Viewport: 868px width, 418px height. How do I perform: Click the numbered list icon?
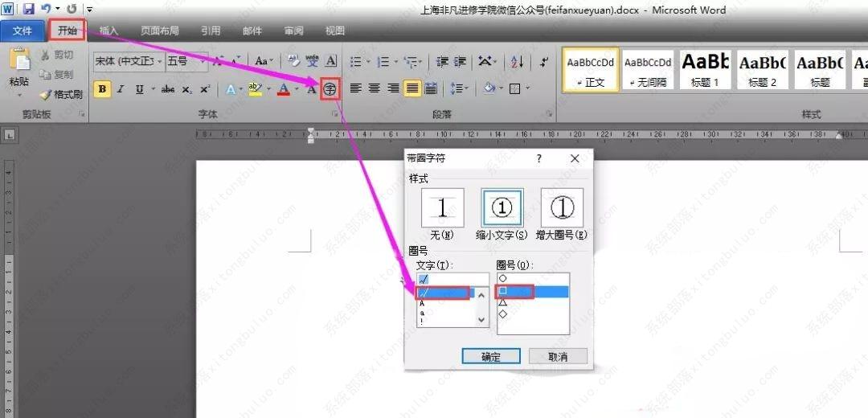click(383, 61)
